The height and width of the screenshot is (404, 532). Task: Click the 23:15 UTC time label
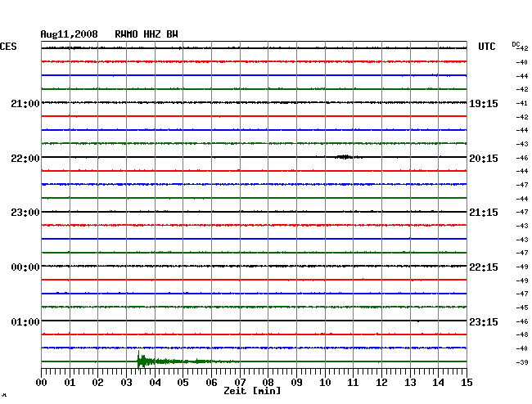[x=484, y=321]
